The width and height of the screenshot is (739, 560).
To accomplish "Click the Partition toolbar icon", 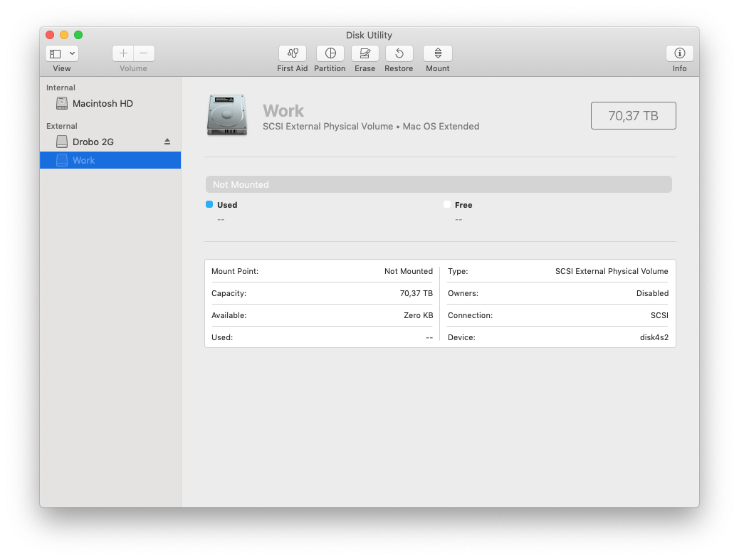I will [x=330, y=53].
